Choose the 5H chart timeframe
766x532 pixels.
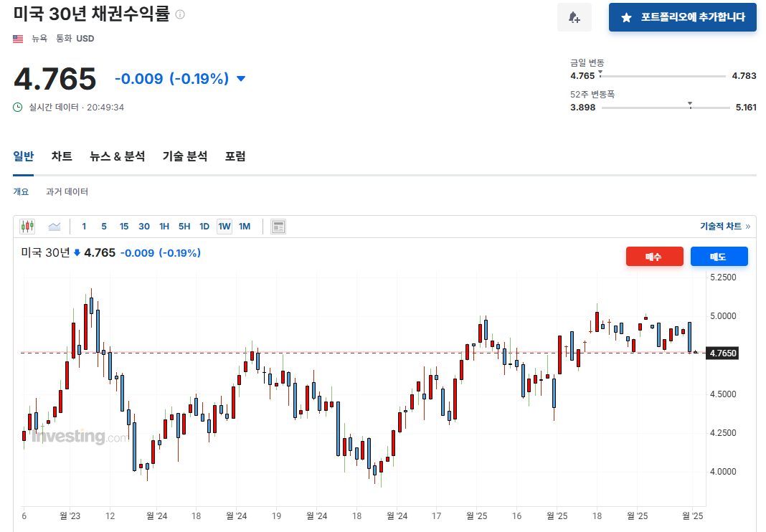[184, 227]
